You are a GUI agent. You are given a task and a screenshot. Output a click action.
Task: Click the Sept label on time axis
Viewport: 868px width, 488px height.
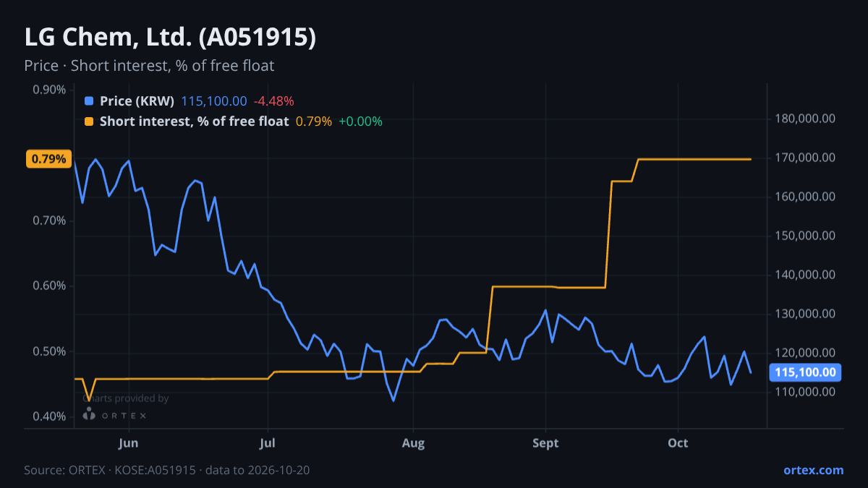[x=545, y=442]
